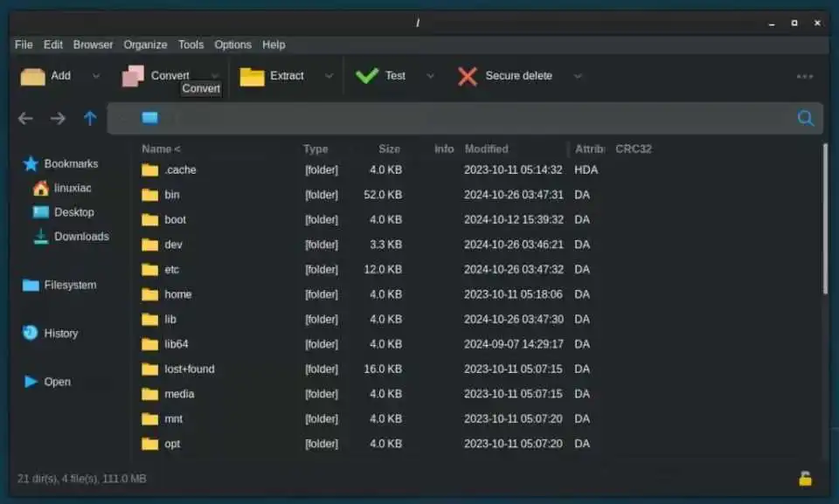Open search with the magnifier icon

coord(805,118)
